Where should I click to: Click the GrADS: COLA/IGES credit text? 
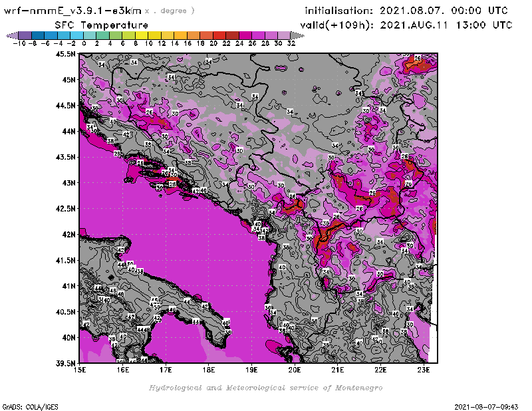pyautogui.click(x=30, y=407)
